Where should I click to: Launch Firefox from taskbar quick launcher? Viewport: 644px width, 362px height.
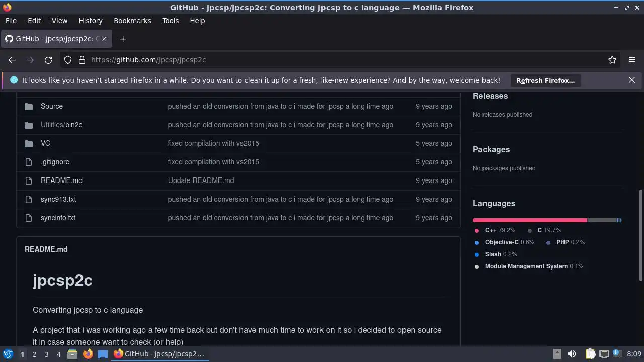[88, 354]
